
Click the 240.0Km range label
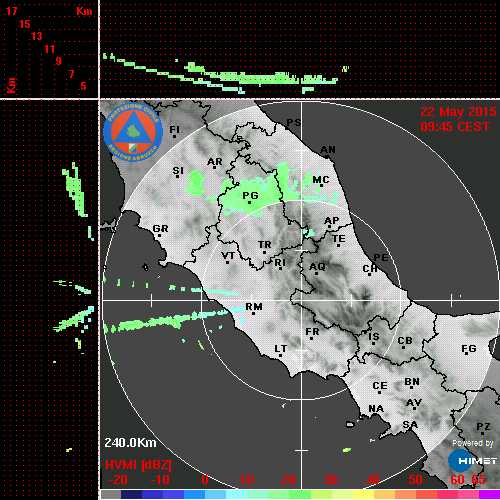pos(130,443)
